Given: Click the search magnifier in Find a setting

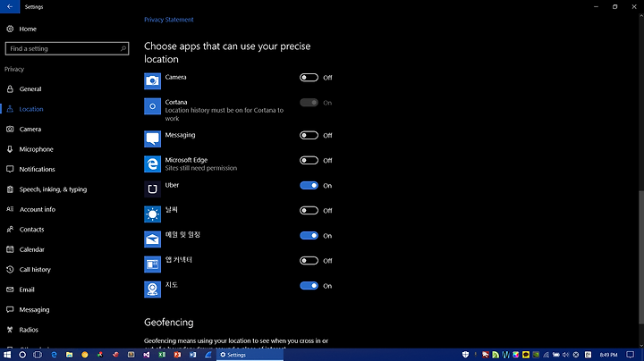Looking at the screenshot, I should (123, 48).
